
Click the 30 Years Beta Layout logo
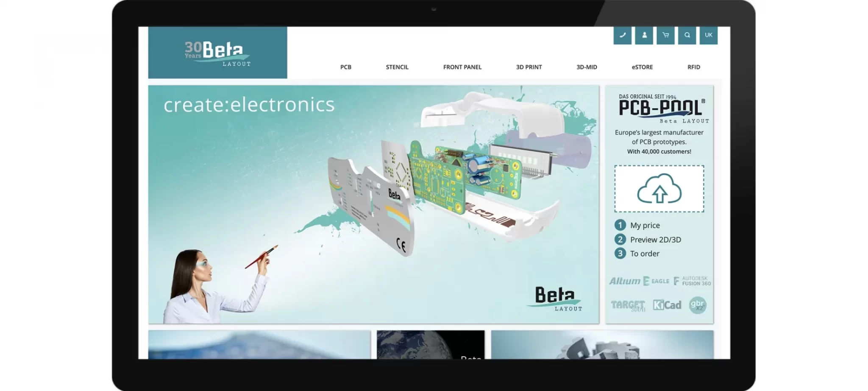tap(217, 53)
